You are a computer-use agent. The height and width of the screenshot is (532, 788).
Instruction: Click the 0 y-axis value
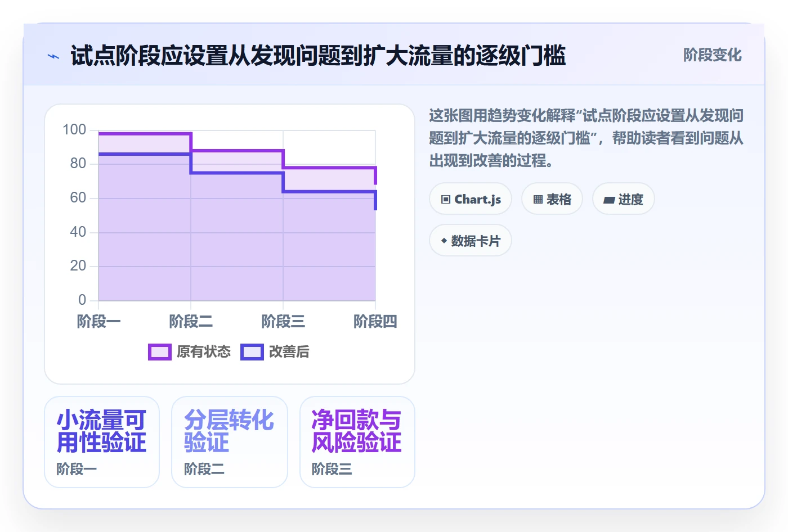(82, 300)
